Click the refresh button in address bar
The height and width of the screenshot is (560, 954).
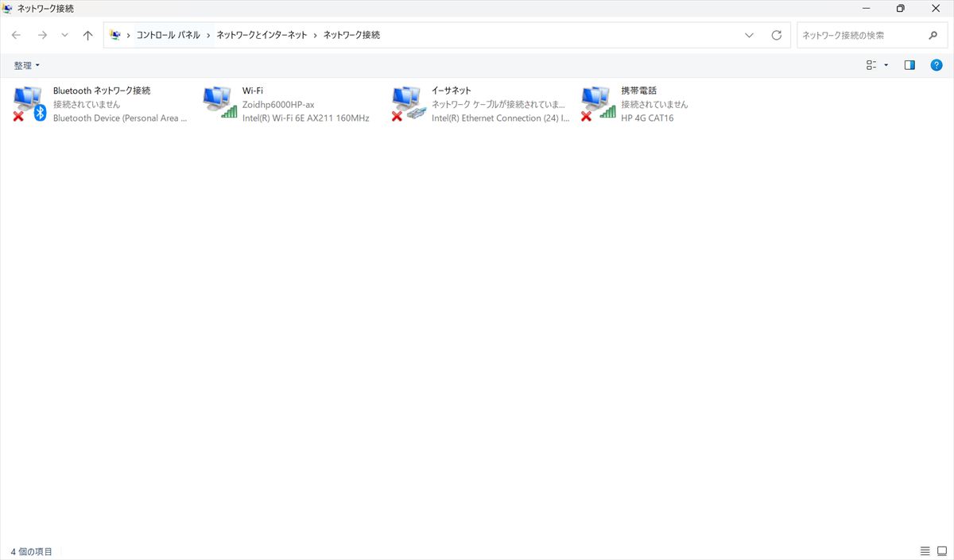tap(777, 35)
